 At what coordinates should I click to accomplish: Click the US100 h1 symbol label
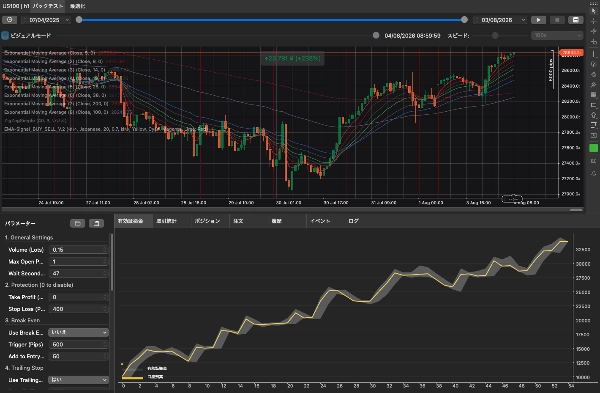point(16,6)
